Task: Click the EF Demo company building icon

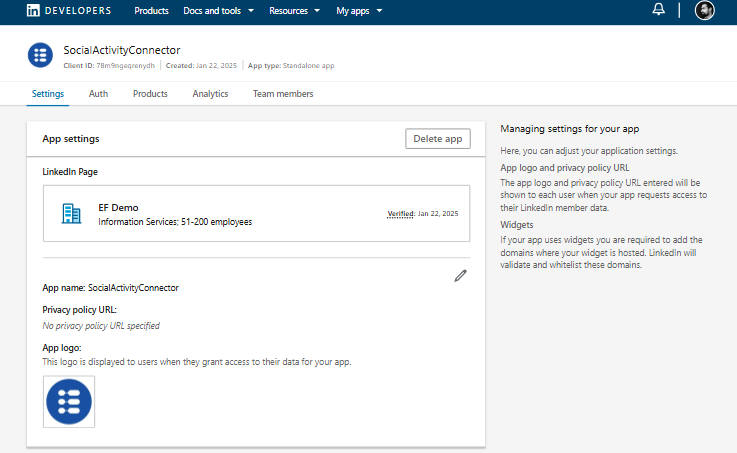Action: point(71,213)
